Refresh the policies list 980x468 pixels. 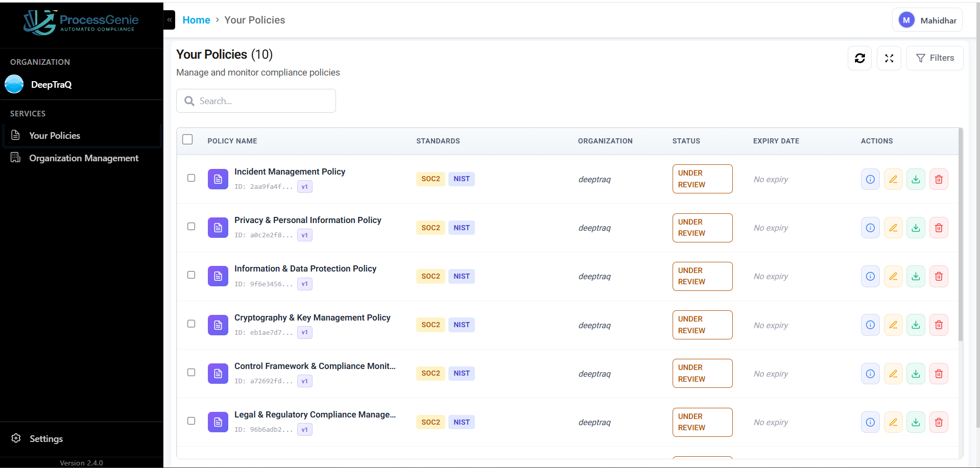[859, 58]
